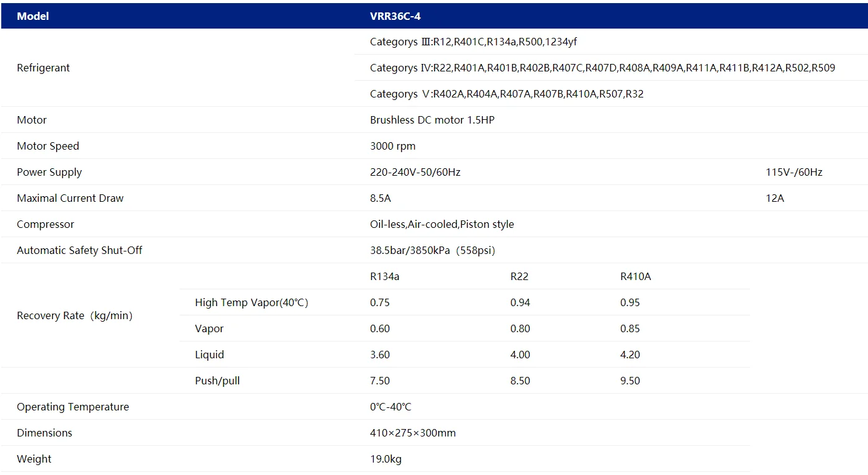Click the 'Maximal Current Draw' label
The width and height of the screenshot is (868, 475).
[70, 198]
